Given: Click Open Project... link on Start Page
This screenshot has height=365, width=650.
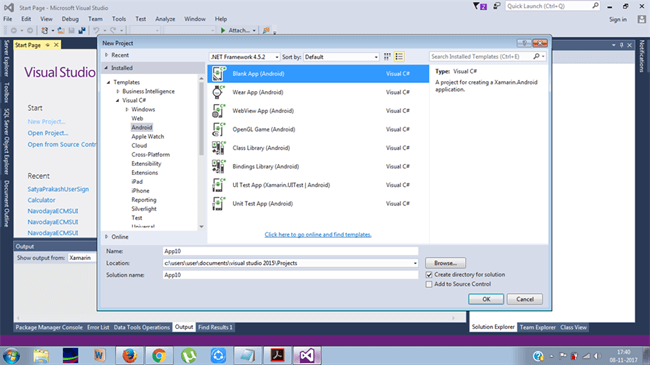Looking at the screenshot, I should tap(48, 133).
